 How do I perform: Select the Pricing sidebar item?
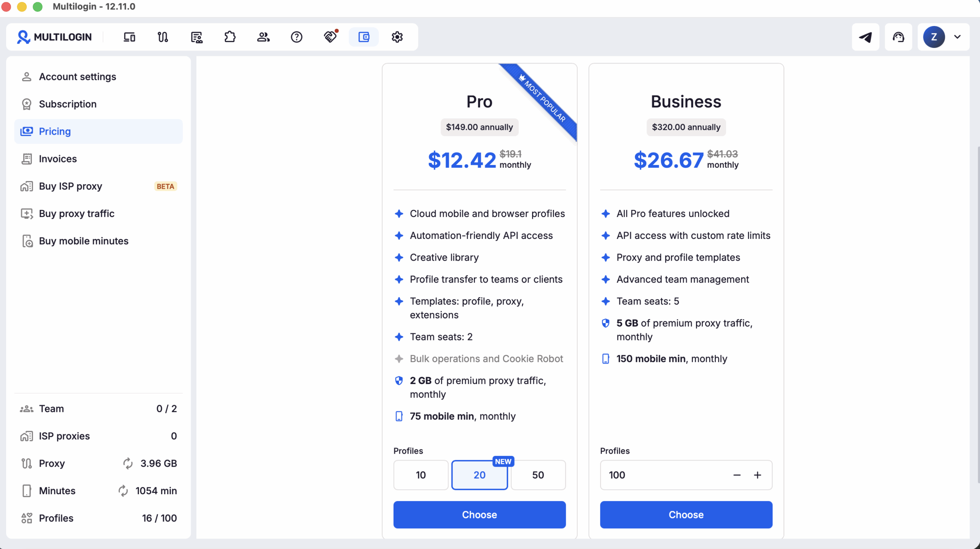coord(98,131)
